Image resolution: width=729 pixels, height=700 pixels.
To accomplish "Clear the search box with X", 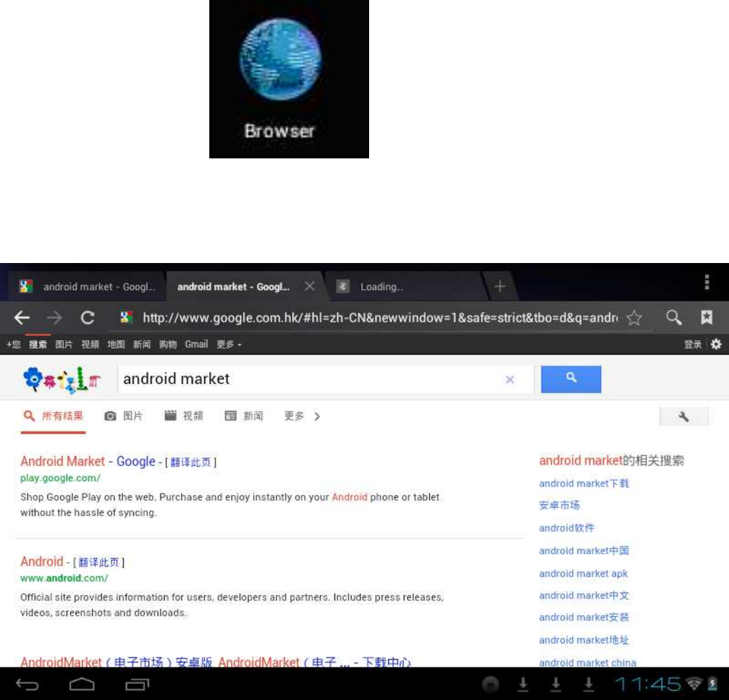I will (x=510, y=379).
